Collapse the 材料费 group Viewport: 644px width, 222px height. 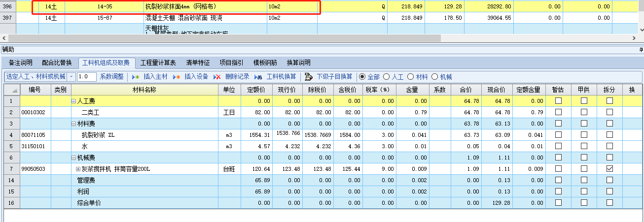73,124
